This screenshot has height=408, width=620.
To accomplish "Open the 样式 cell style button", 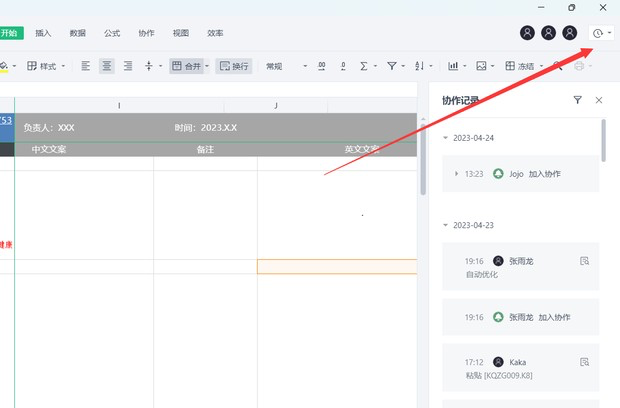I will [x=42, y=66].
